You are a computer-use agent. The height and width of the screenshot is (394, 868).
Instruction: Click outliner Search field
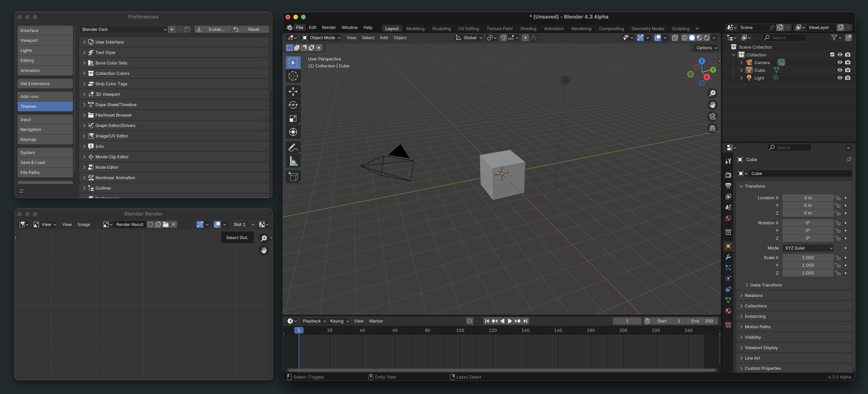click(x=784, y=38)
